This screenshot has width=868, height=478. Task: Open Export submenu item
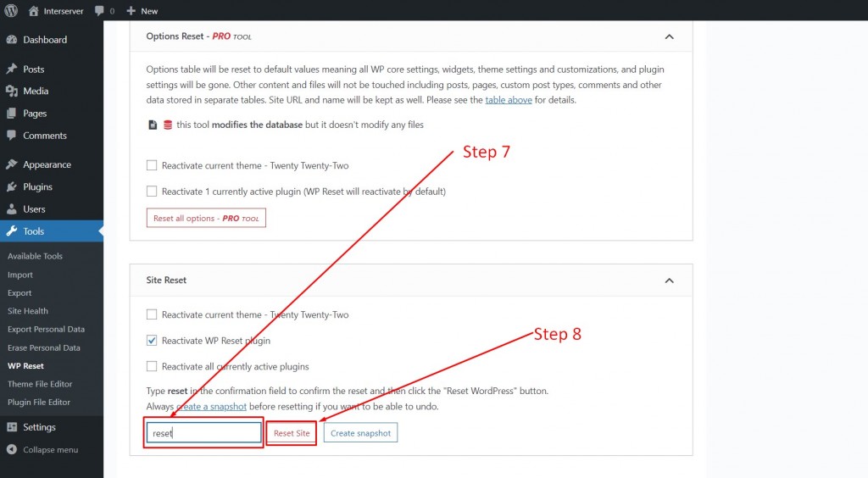coord(19,293)
